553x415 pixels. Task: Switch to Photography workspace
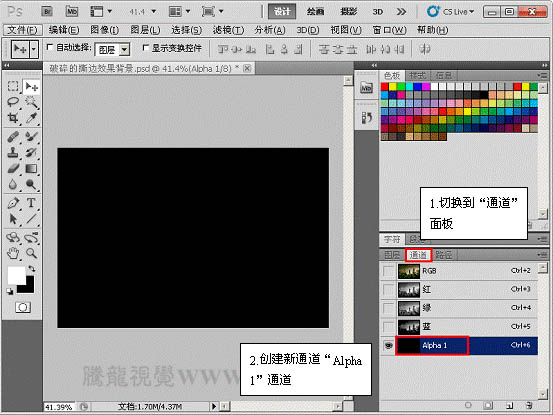pos(348,12)
